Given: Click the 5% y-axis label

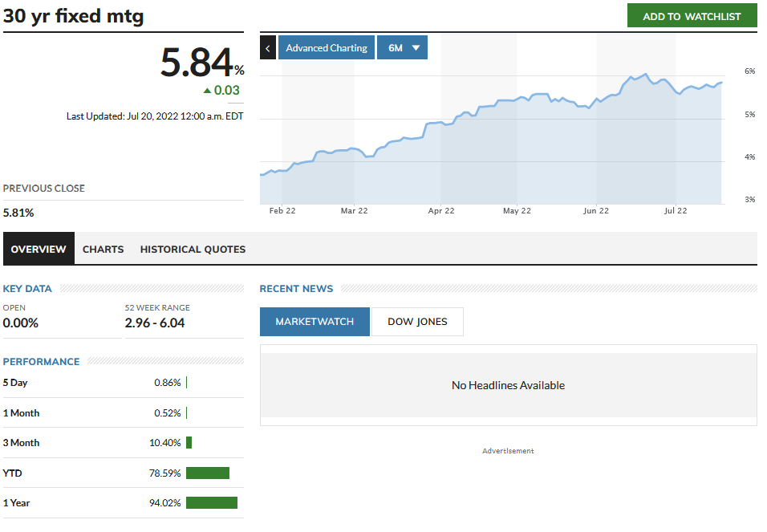Looking at the screenshot, I should click(x=750, y=114).
